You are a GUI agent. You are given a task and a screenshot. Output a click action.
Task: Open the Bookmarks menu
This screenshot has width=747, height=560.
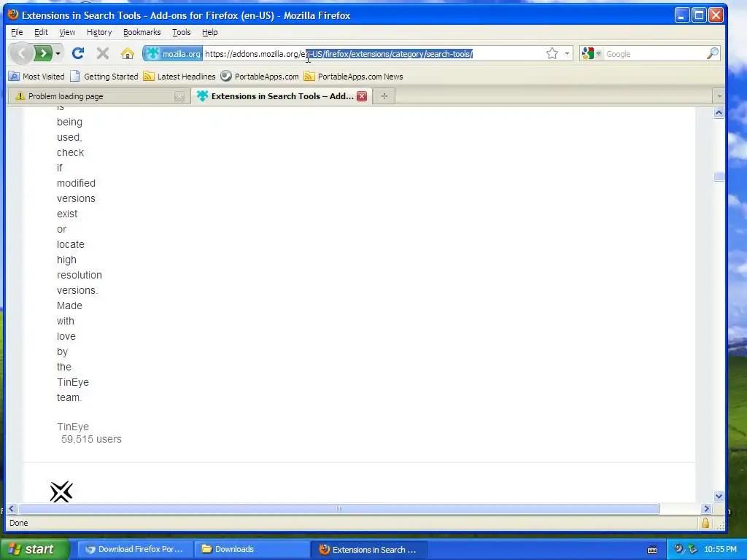click(x=142, y=32)
